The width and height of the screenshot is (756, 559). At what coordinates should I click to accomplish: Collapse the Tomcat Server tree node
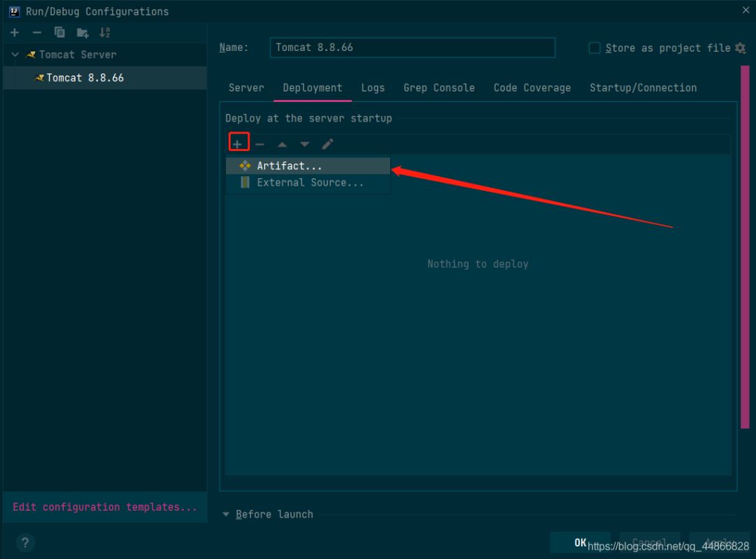click(x=15, y=55)
